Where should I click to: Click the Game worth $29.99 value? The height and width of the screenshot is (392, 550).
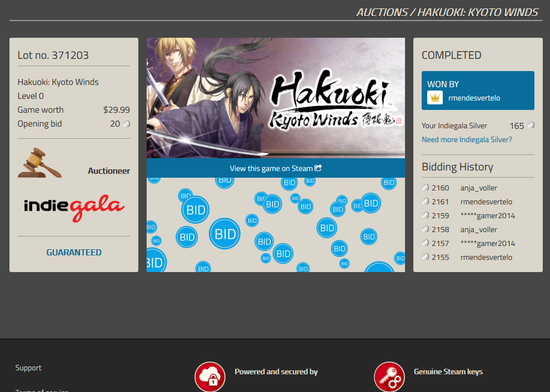117,110
